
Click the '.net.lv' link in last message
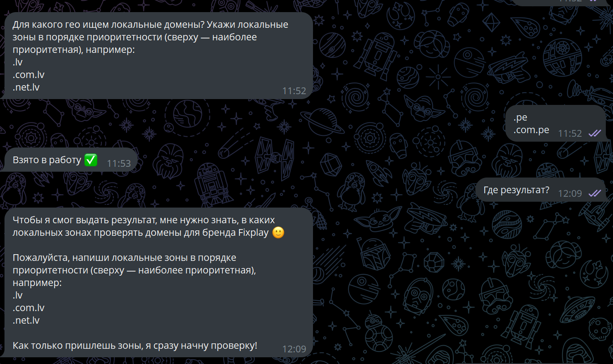pos(26,321)
